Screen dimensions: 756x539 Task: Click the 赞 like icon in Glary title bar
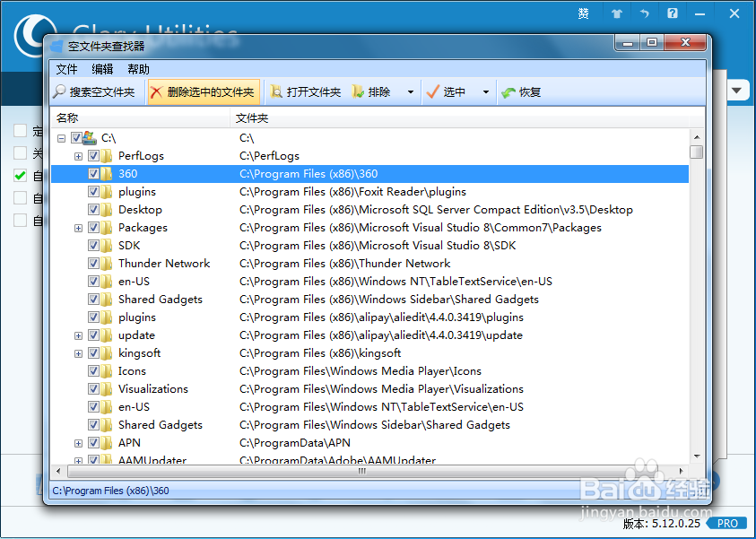tap(584, 13)
